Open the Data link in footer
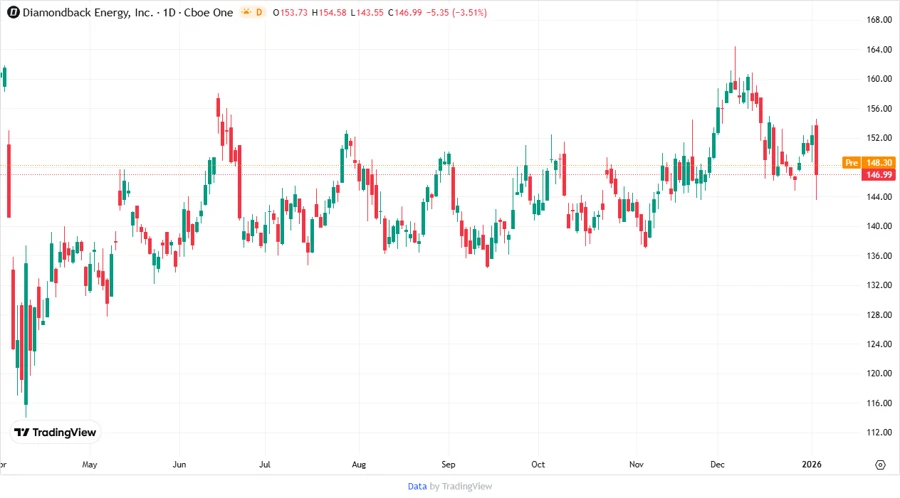This screenshot has height=498, width=900. click(417, 487)
